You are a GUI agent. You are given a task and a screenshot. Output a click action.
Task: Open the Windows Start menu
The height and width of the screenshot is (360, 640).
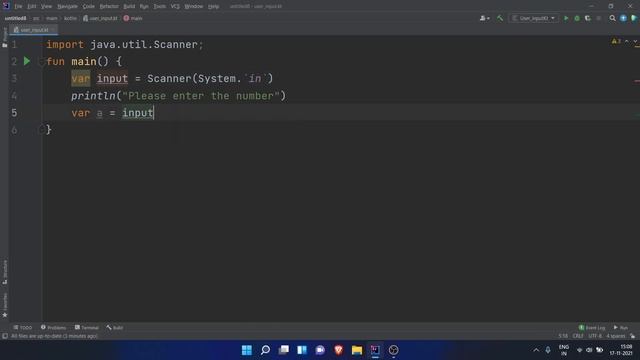click(x=247, y=350)
